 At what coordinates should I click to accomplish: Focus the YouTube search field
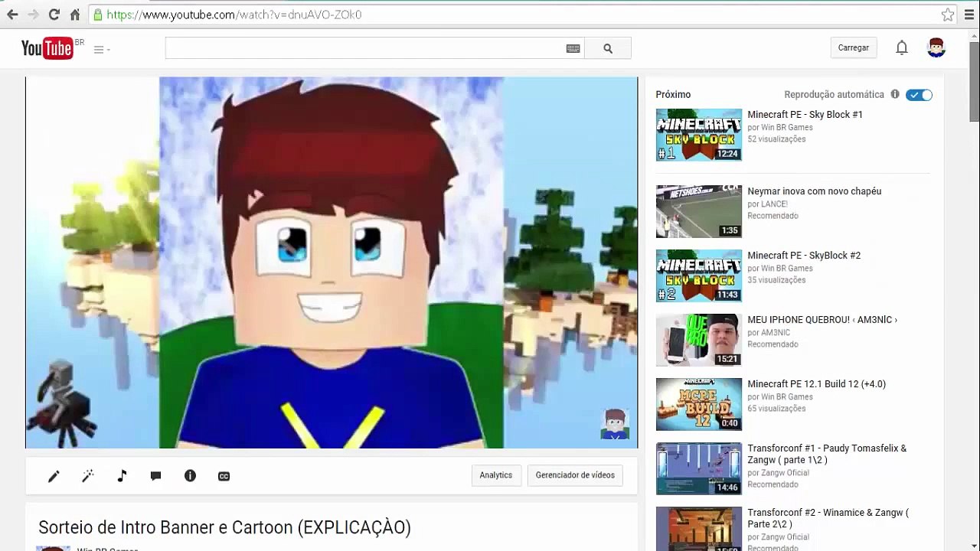point(364,48)
